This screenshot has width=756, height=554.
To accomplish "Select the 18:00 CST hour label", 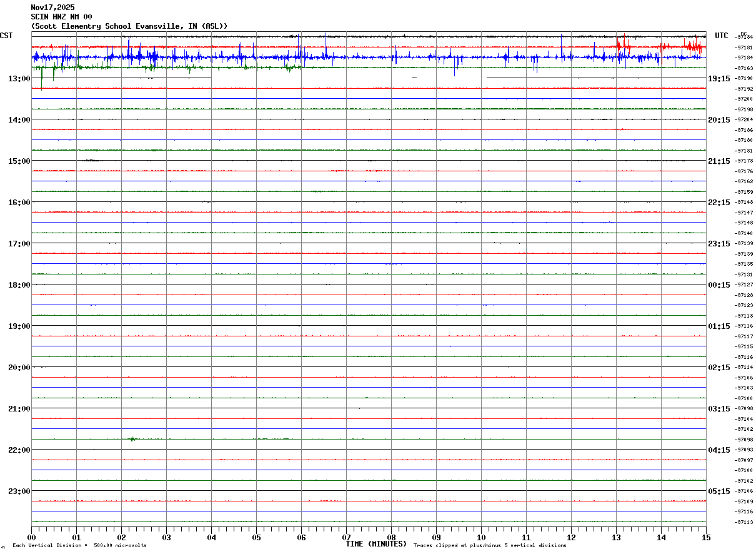I will [19, 285].
